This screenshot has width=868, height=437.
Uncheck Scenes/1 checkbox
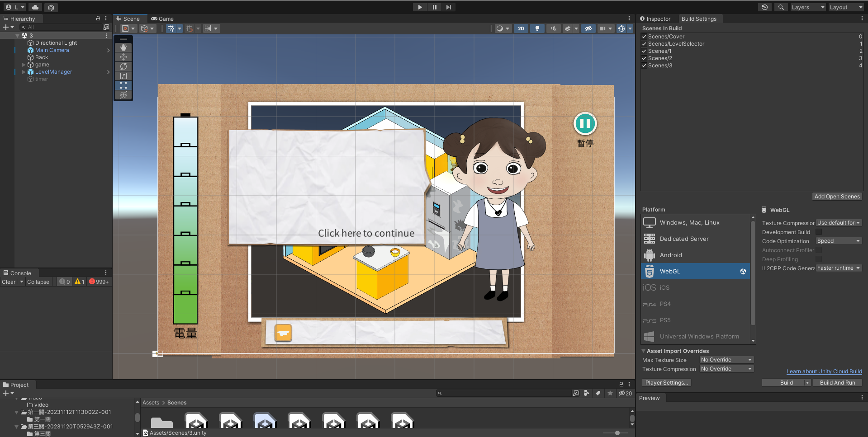pos(644,51)
